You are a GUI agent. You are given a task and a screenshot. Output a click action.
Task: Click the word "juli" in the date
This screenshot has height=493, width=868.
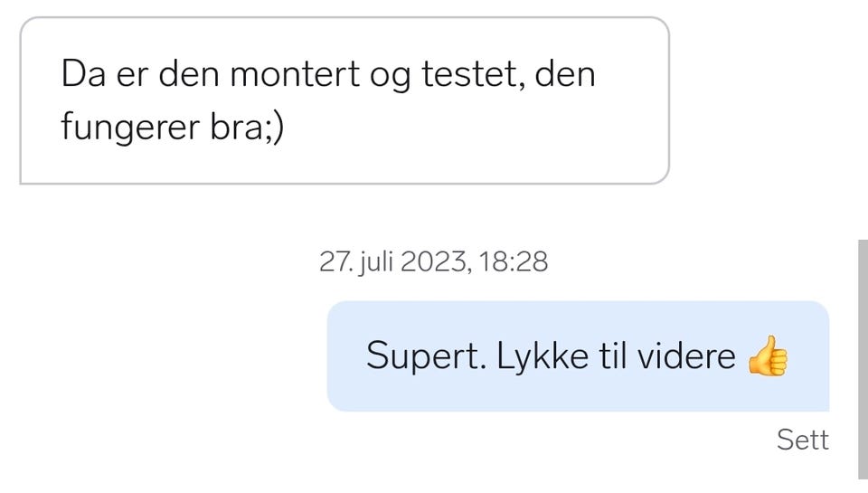point(372,262)
